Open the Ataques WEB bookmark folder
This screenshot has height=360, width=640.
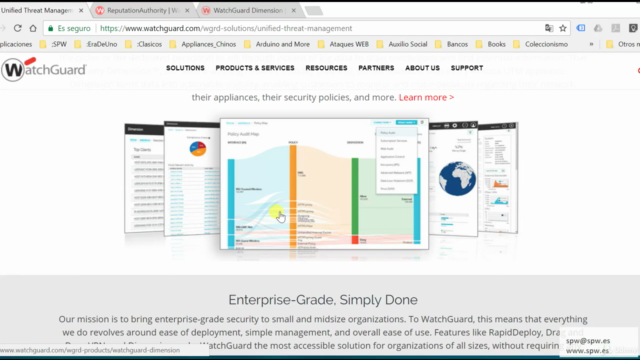click(x=343, y=44)
